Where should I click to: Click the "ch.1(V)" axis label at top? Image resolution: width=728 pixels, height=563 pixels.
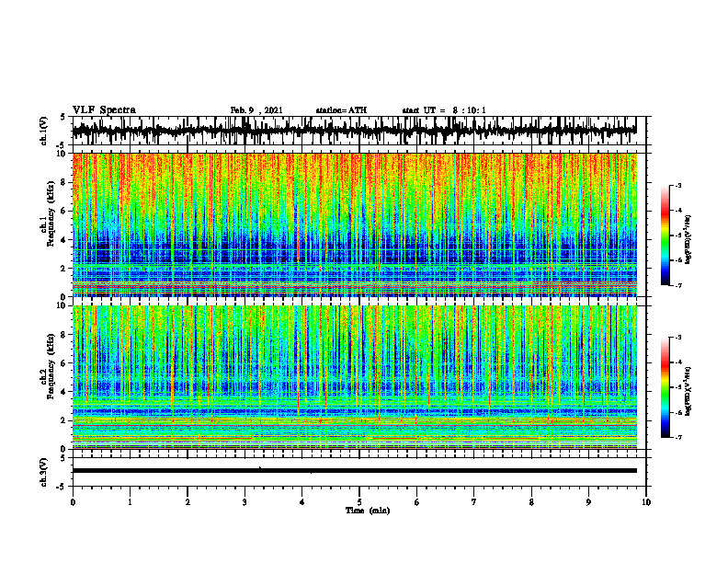point(43,131)
